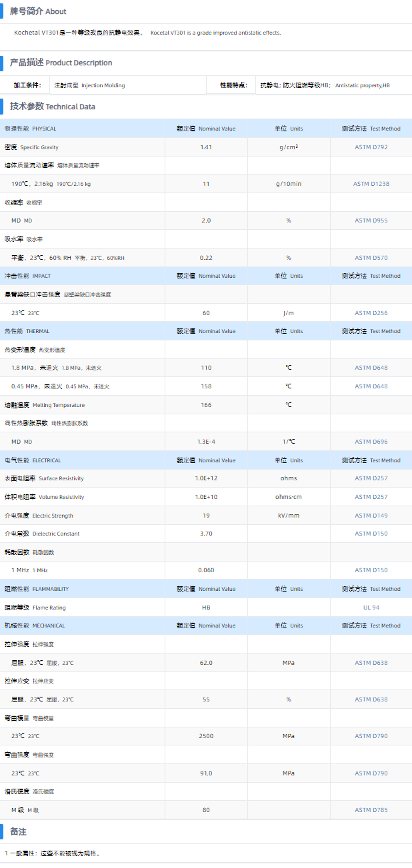Click ASTM D696 thermal expansion link
The image size is (412, 868).
tap(371, 442)
